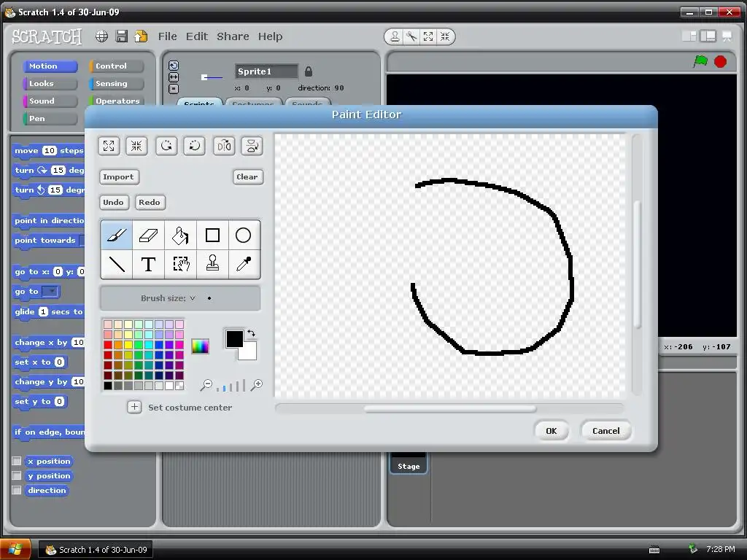Click the Redo button

click(150, 202)
